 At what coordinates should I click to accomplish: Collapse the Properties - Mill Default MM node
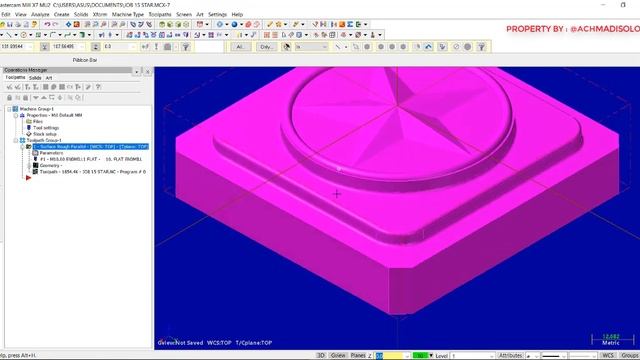[16, 116]
